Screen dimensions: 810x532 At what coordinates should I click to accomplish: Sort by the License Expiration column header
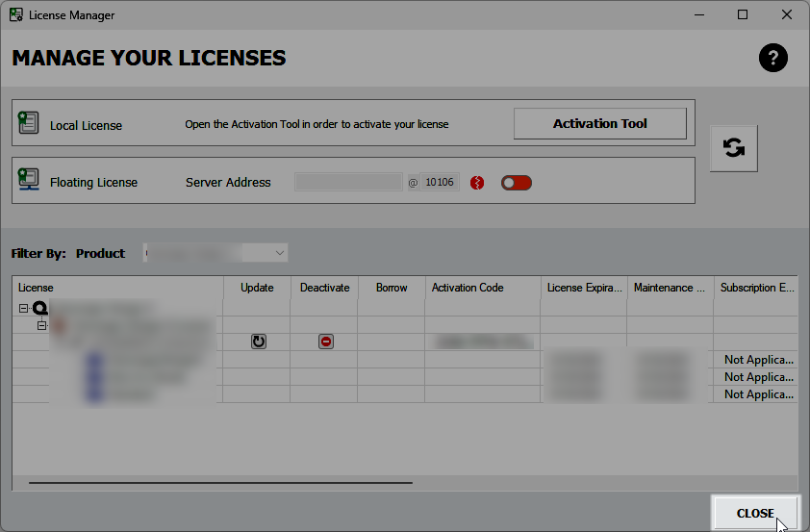(583, 288)
